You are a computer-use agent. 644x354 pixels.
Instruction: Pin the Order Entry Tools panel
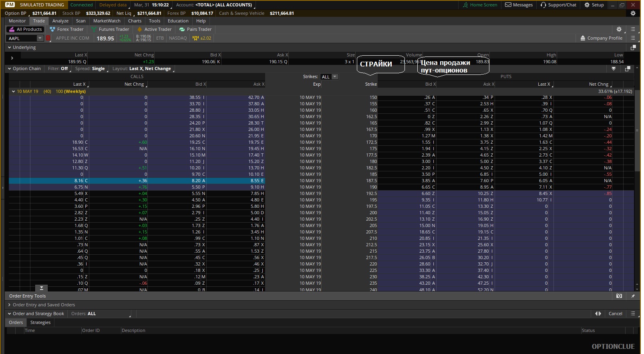(633, 296)
